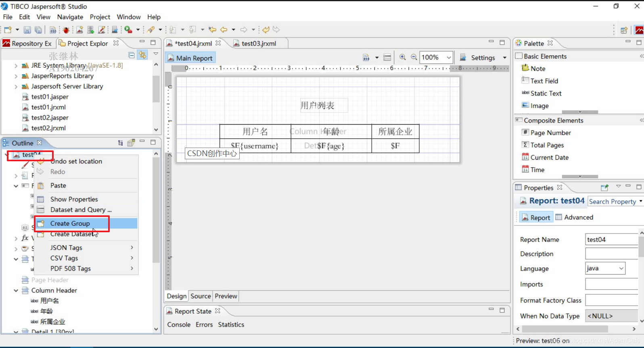Open the Advanced properties tab
This screenshot has height=348, width=644.
tap(574, 217)
